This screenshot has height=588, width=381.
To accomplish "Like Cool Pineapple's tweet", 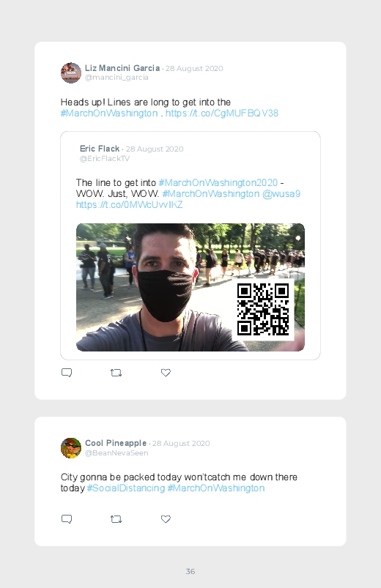I will 166,519.
